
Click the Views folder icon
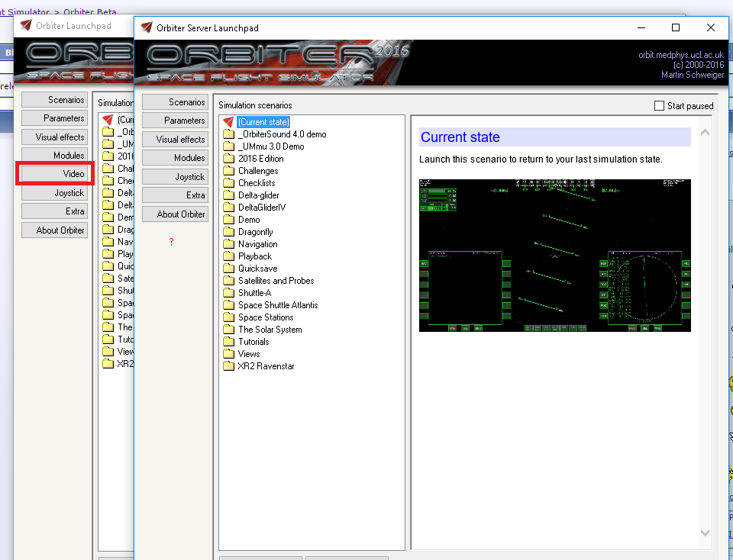coord(228,353)
